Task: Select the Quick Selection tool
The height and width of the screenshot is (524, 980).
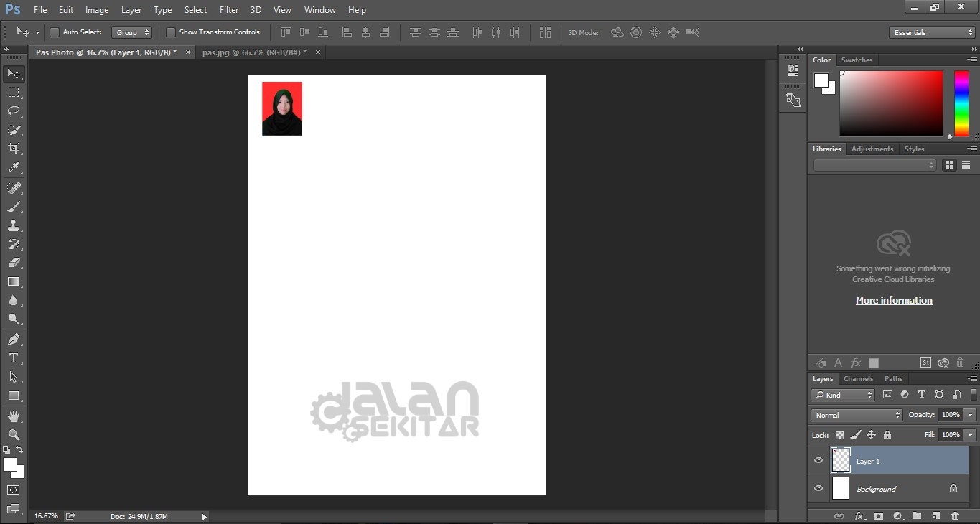Action: (x=13, y=130)
